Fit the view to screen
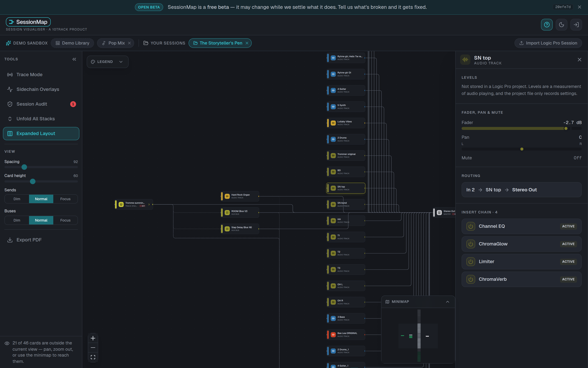Viewport: 588px width, 368px height. click(93, 357)
